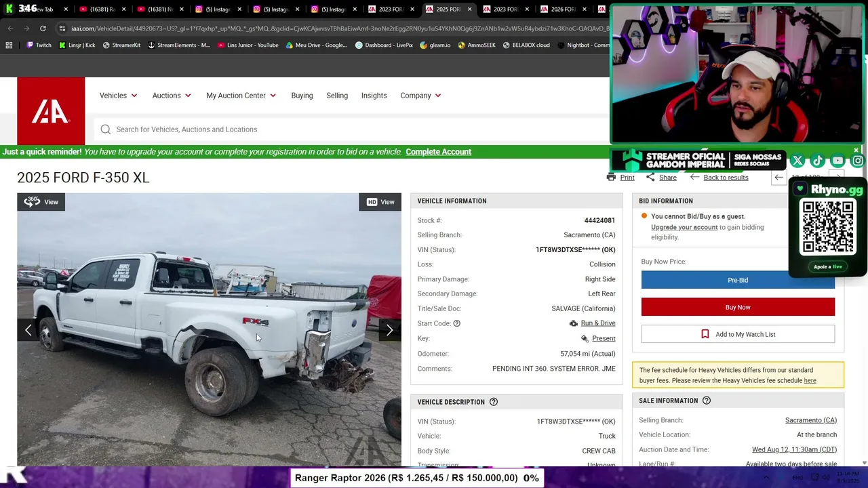Reload the current page

click(x=43, y=28)
